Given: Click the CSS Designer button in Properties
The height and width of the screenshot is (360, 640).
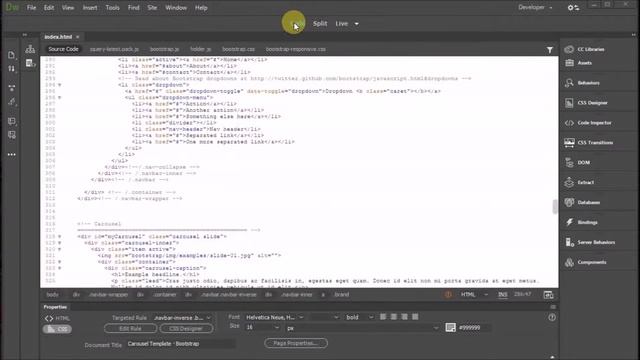Looking at the screenshot, I should pyautogui.click(x=186, y=328).
